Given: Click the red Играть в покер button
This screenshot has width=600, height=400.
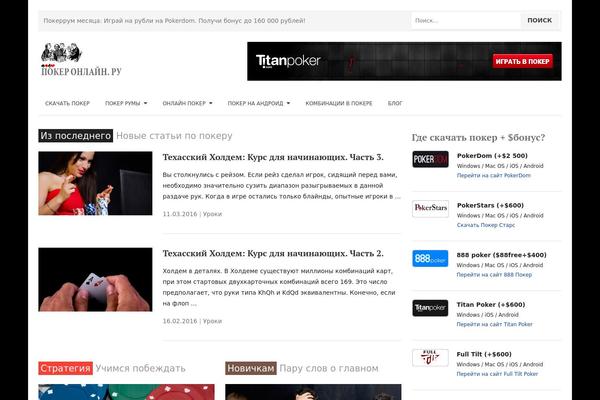Looking at the screenshot, I should point(522,61).
